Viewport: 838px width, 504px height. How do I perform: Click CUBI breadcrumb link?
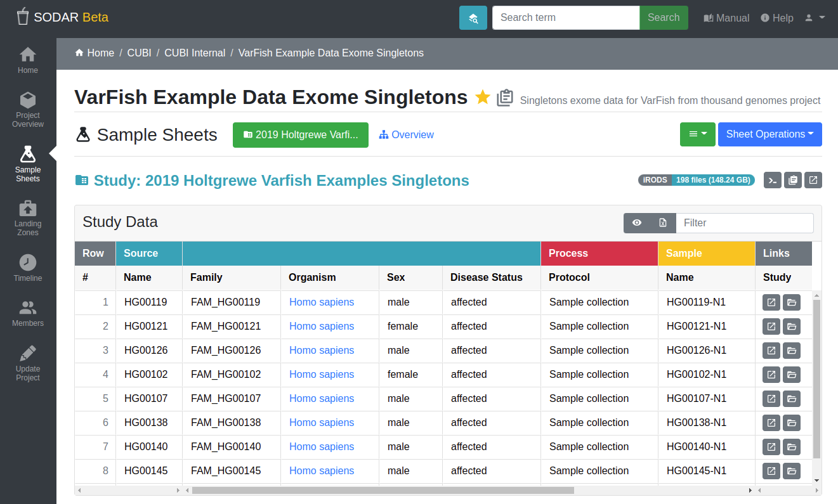139,53
